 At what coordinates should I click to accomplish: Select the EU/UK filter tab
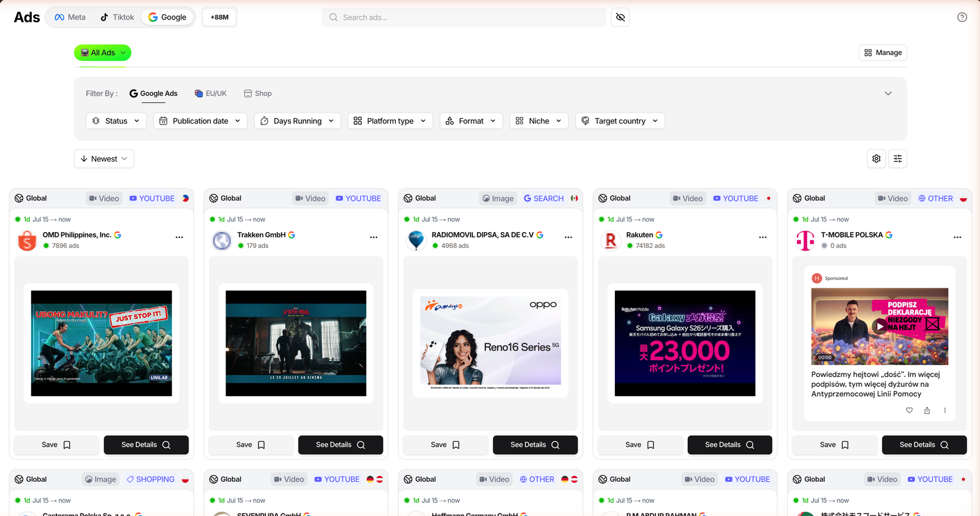point(211,94)
